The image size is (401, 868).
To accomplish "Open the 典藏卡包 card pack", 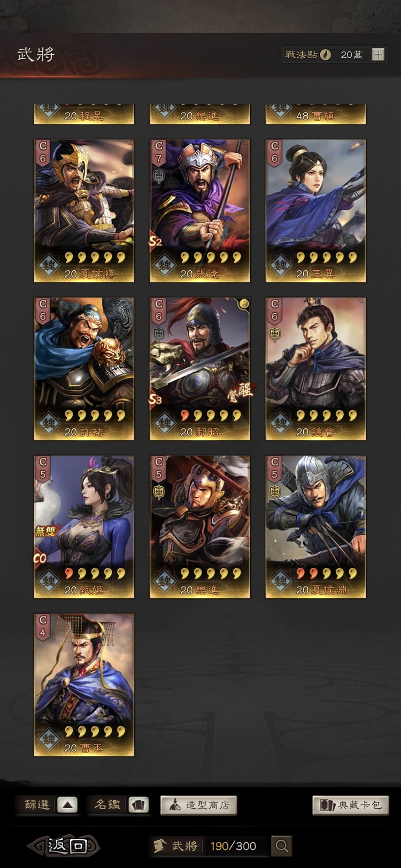I will pyautogui.click(x=351, y=805).
